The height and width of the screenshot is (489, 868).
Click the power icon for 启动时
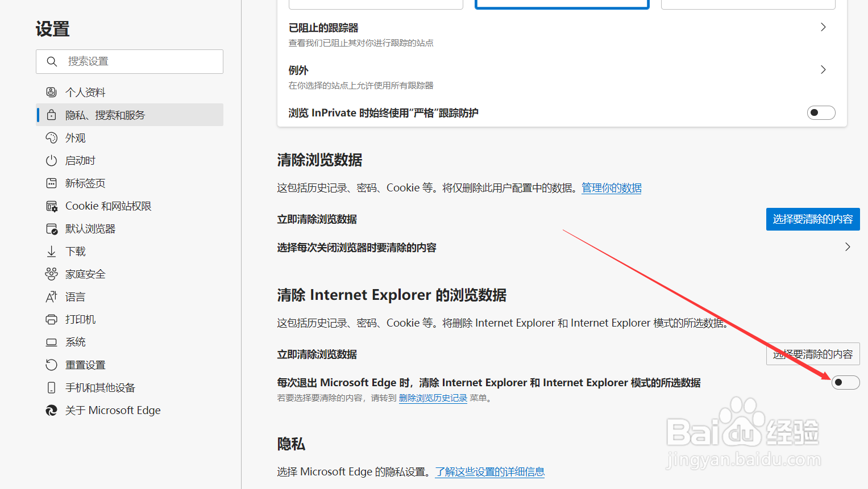tap(51, 160)
